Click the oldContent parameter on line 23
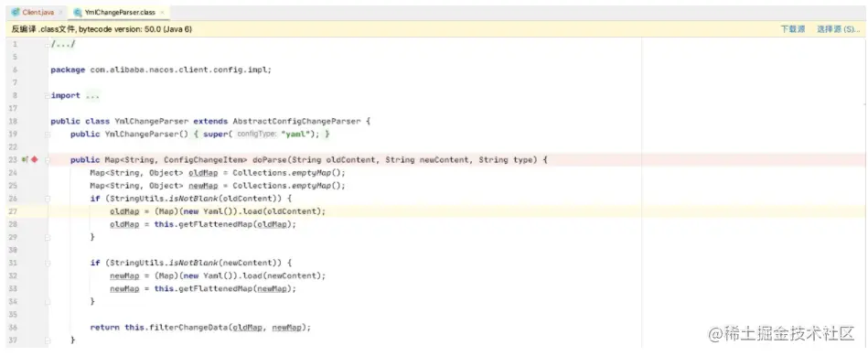 351,160
